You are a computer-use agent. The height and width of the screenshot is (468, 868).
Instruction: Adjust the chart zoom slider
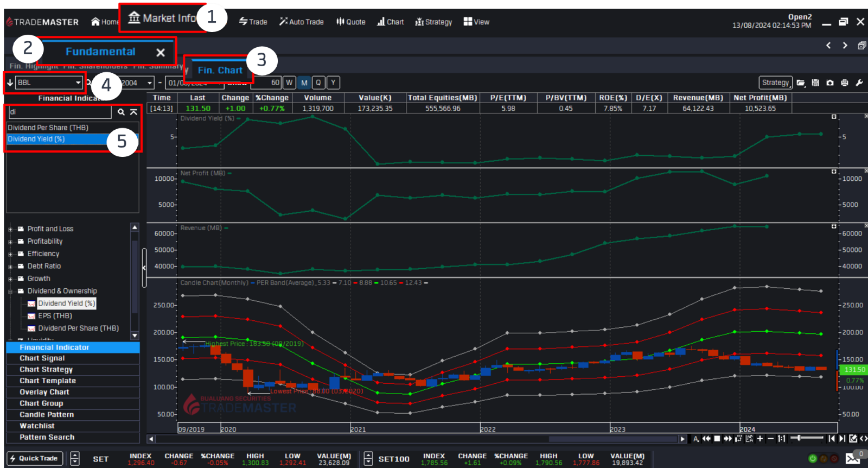click(800, 438)
